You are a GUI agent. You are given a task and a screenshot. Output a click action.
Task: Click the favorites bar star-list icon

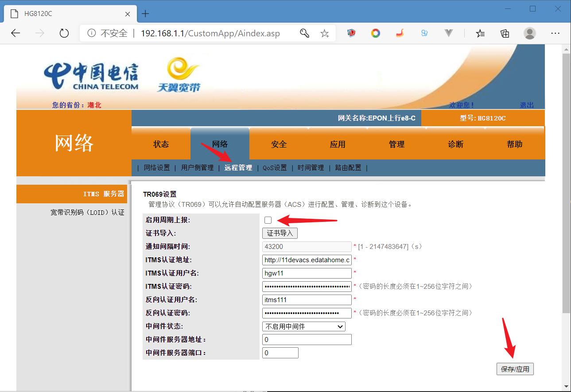click(480, 33)
